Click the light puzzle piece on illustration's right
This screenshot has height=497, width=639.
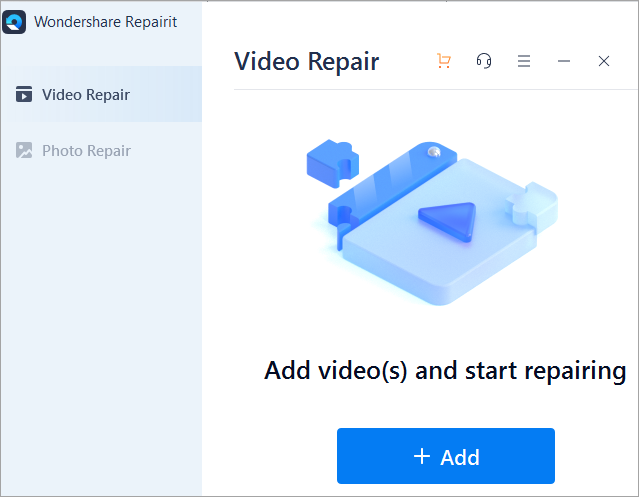[531, 204]
